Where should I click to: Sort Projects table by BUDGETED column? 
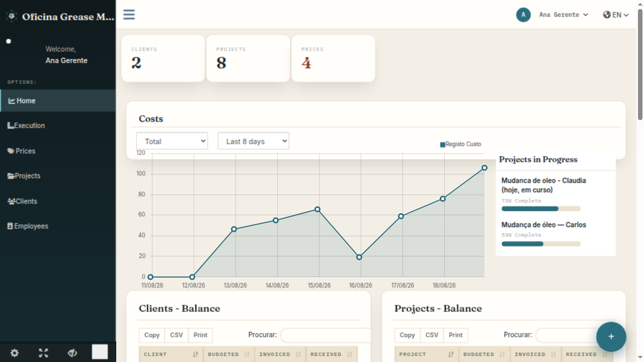[x=485, y=354]
